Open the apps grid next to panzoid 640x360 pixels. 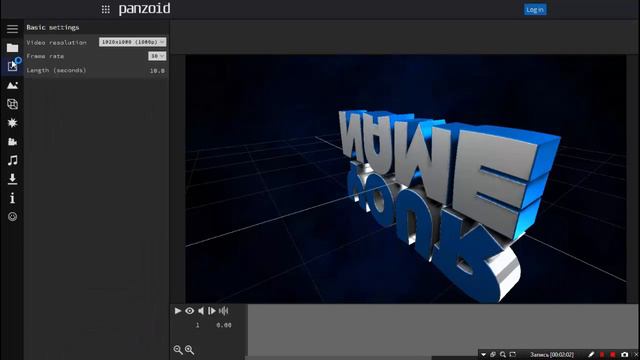105,9
